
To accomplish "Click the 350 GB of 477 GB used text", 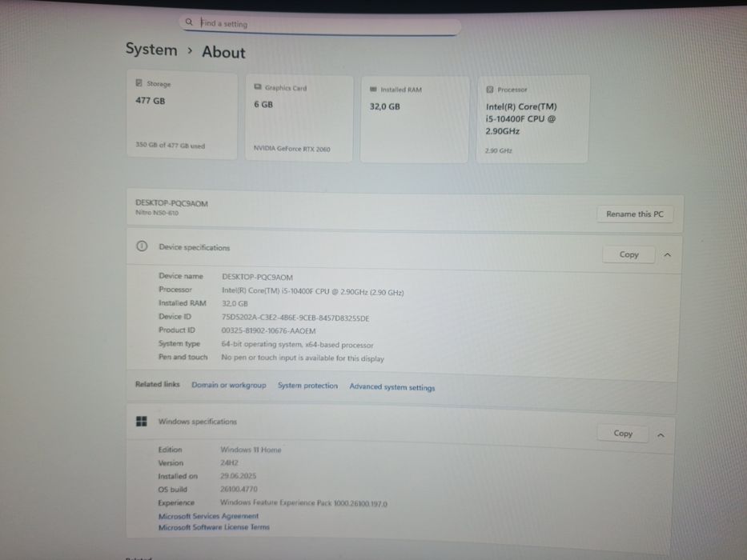I will 170,146.
